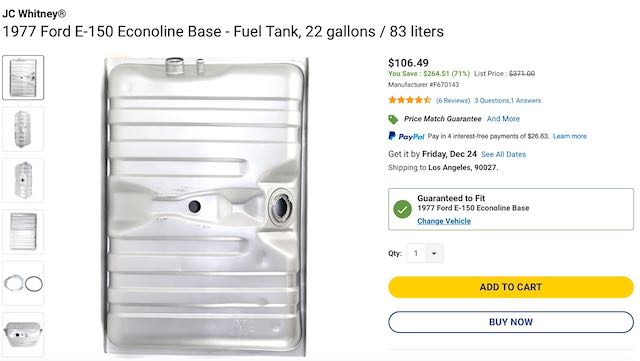
Task: Click the PayPal logo icon
Action: [406, 136]
